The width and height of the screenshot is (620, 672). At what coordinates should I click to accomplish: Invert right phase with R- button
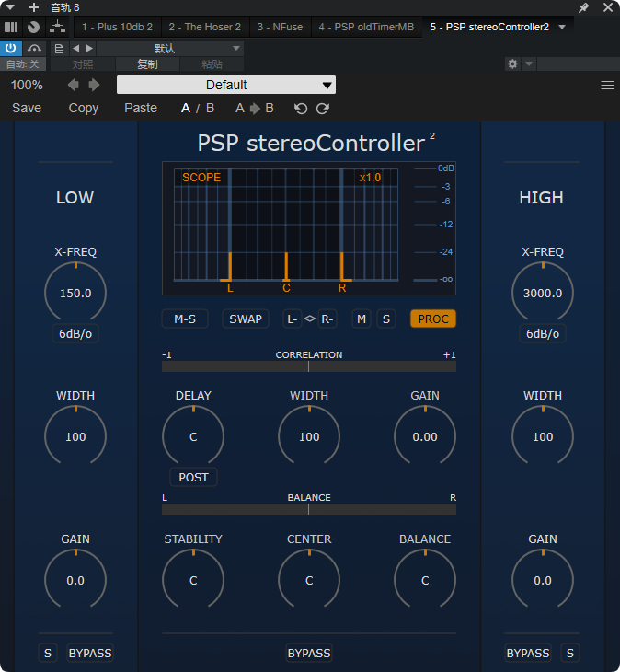tap(327, 319)
